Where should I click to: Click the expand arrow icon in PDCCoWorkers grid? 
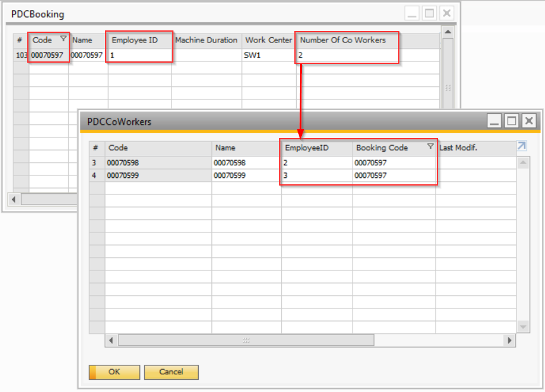click(522, 146)
